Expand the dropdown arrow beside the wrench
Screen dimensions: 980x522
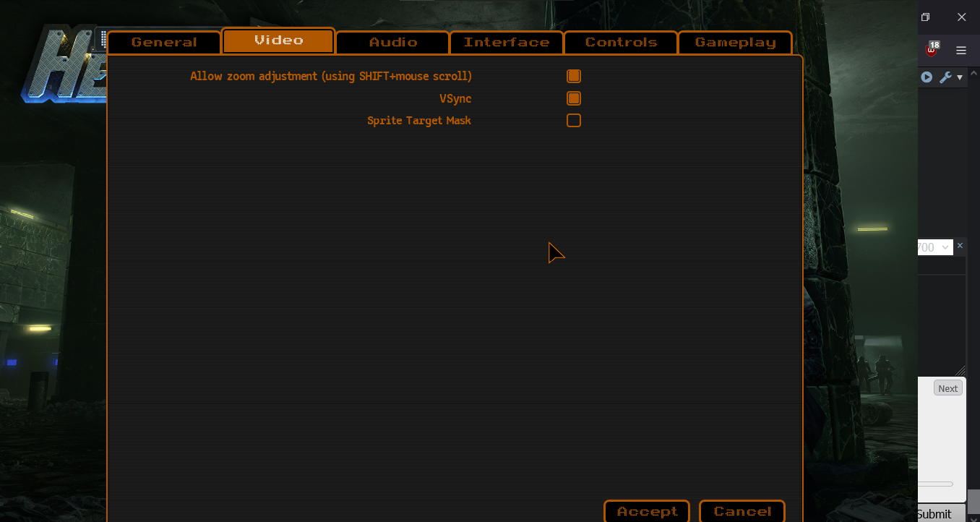click(x=960, y=77)
